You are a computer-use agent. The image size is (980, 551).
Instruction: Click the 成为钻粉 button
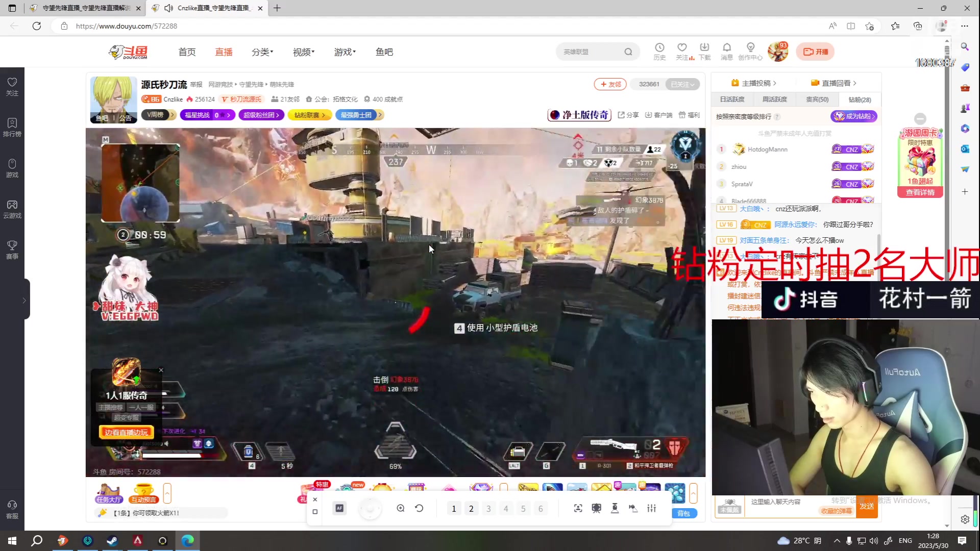[854, 116]
